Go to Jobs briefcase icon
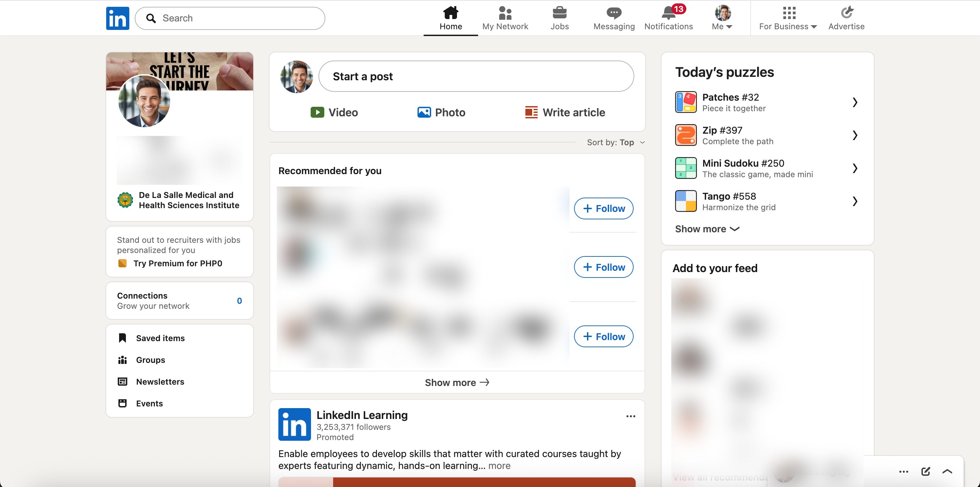The height and width of the screenshot is (487, 980). (559, 13)
